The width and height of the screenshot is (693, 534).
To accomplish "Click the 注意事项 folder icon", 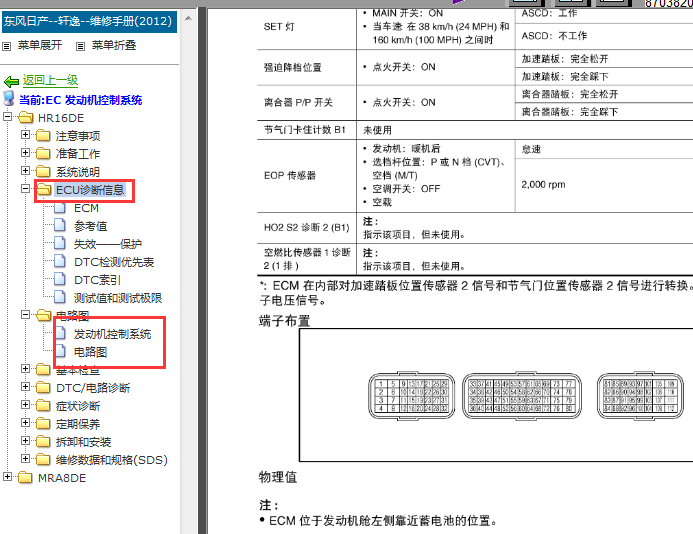I will tap(43, 135).
